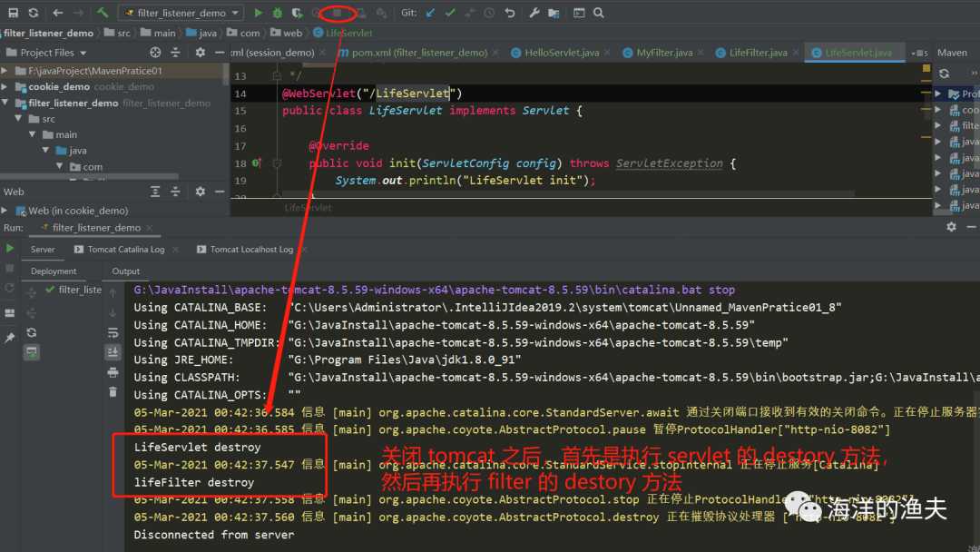Click the locate-file crosshair icon in the Project panel
This screenshot has height=552, width=980.
click(x=155, y=53)
